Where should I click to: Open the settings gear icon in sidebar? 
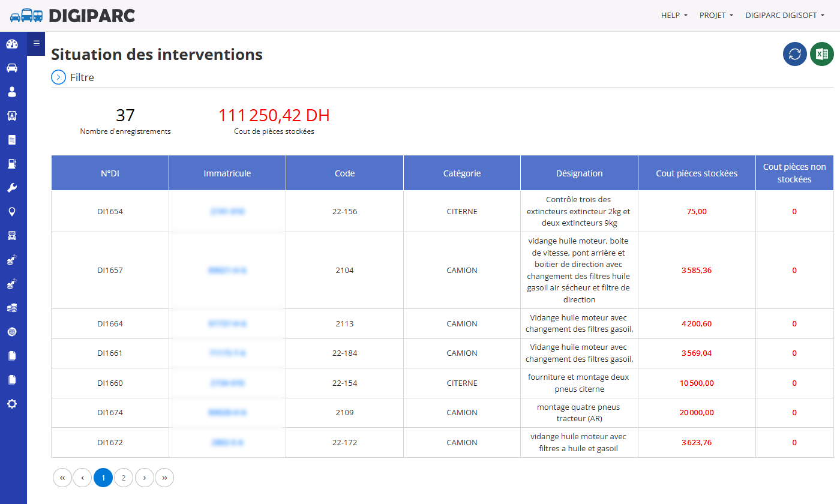click(x=12, y=404)
